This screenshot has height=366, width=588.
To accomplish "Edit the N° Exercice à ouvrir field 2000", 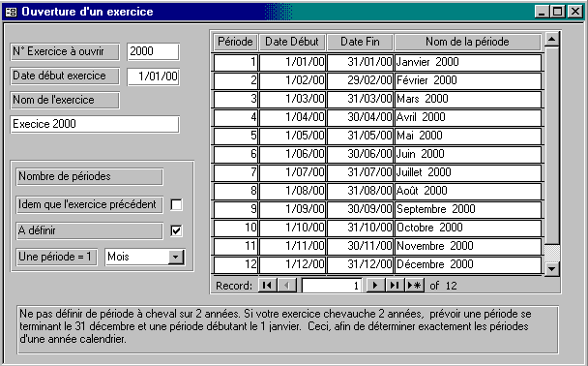I will click(x=153, y=51).
